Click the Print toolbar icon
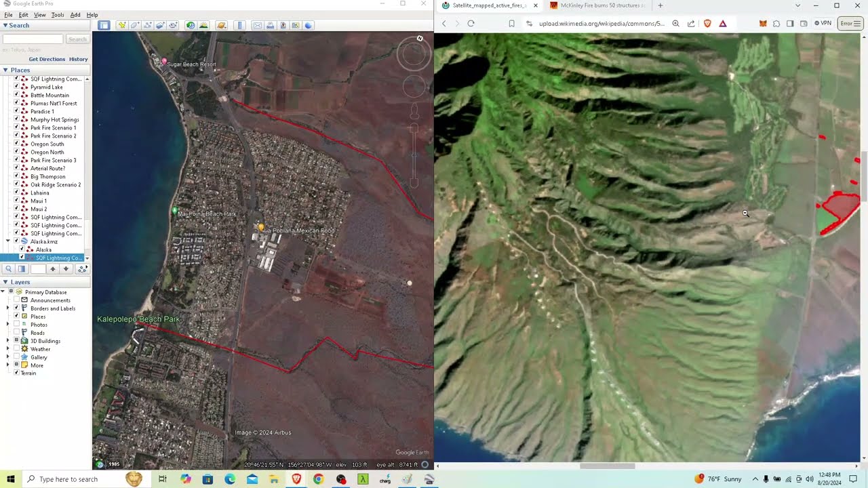 coord(270,25)
